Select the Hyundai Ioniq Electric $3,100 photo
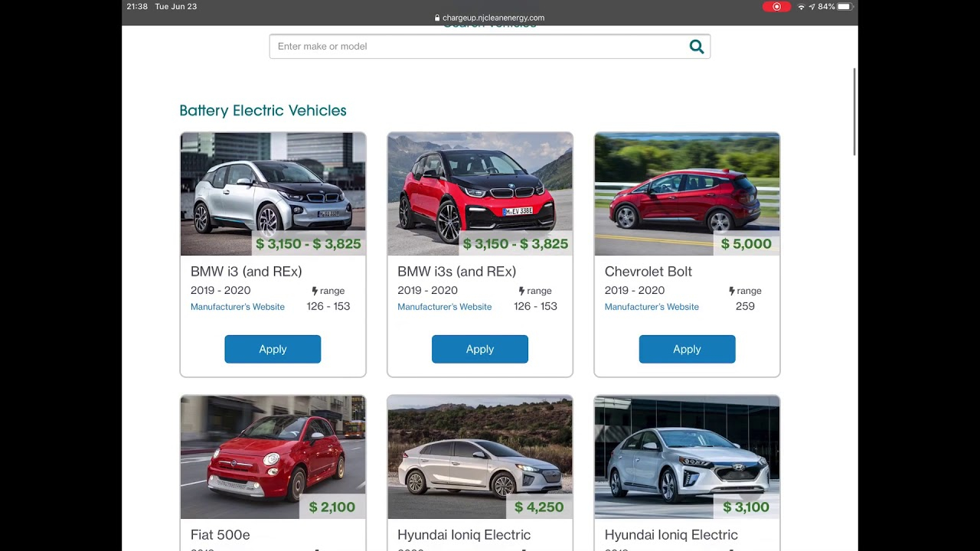 (x=687, y=458)
